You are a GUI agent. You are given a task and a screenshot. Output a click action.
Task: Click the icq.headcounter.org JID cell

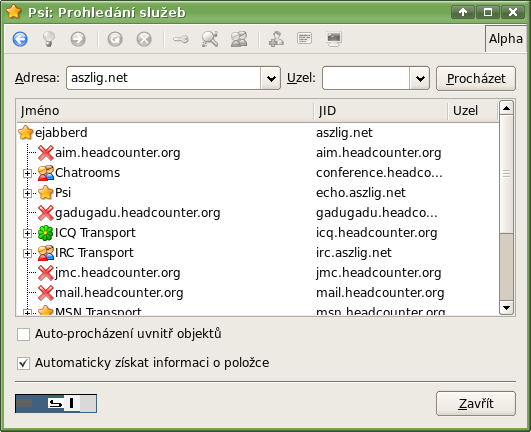(x=377, y=233)
